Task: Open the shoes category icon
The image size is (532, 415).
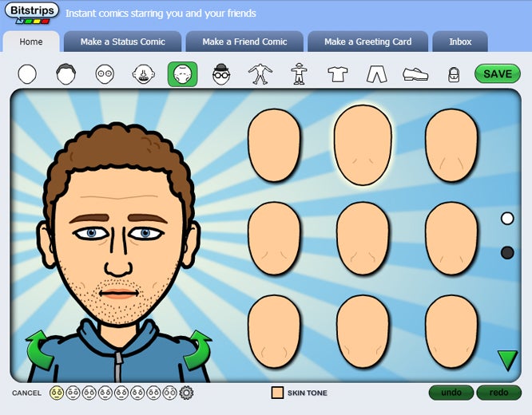Action: coord(415,74)
